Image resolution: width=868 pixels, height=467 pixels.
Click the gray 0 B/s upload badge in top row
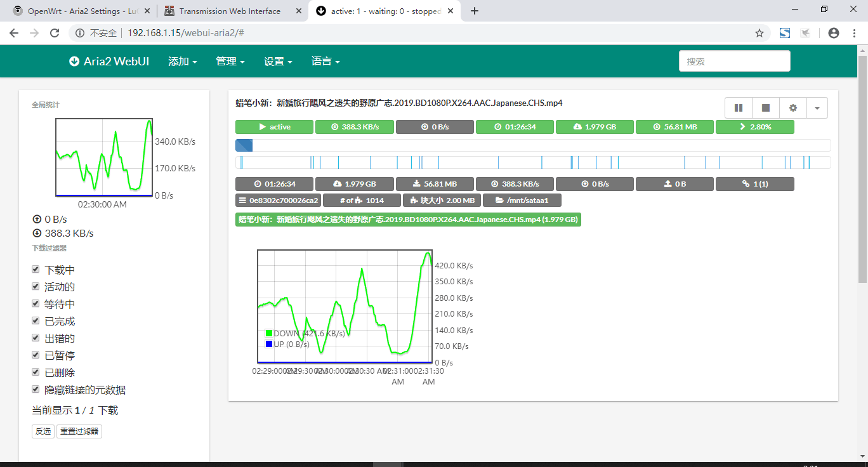pos(435,127)
